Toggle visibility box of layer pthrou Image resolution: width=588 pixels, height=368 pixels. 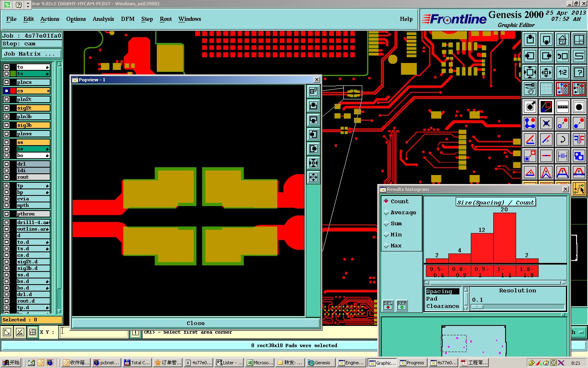[x=7, y=214]
